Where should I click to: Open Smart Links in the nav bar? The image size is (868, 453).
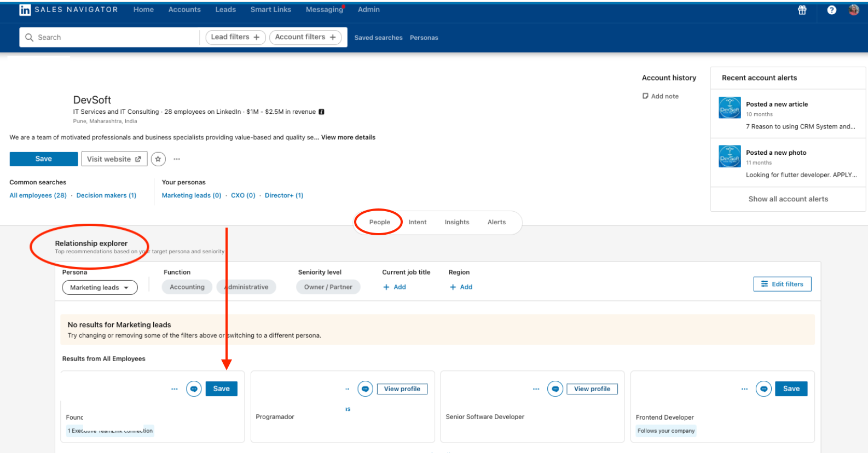[271, 10]
